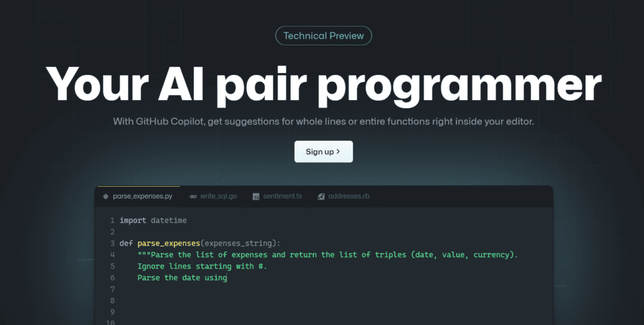Click the Ruby icon on addresses.rb tab

click(x=321, y=197)
